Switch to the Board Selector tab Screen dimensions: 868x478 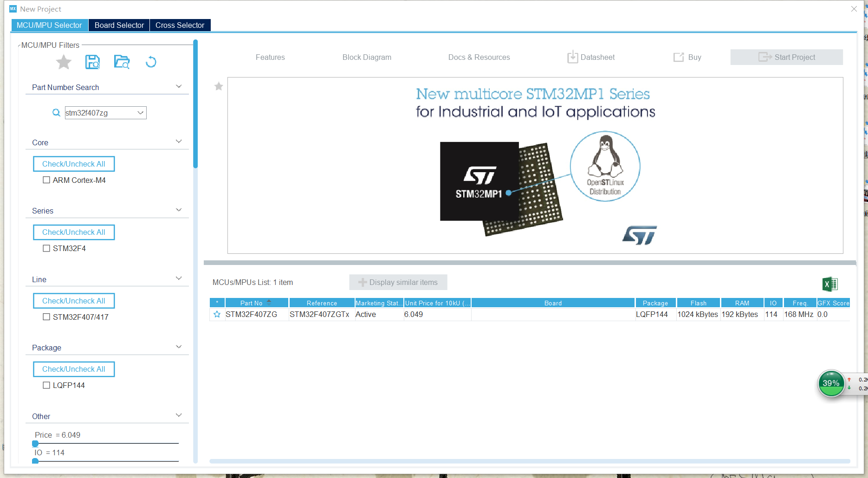[119, 25]
